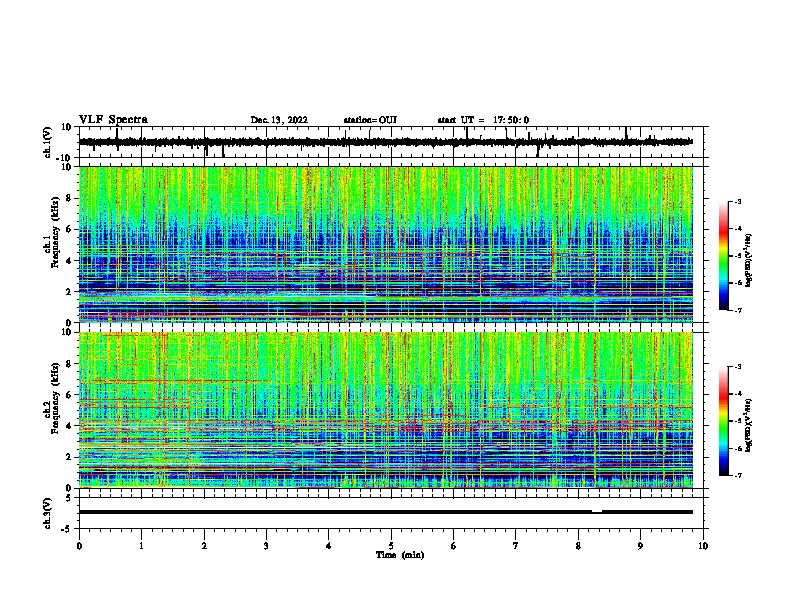Click the "6" kHz tick on ch.2 frequency axis
Screen dimensions: 792x612
[x=69, y=395]
